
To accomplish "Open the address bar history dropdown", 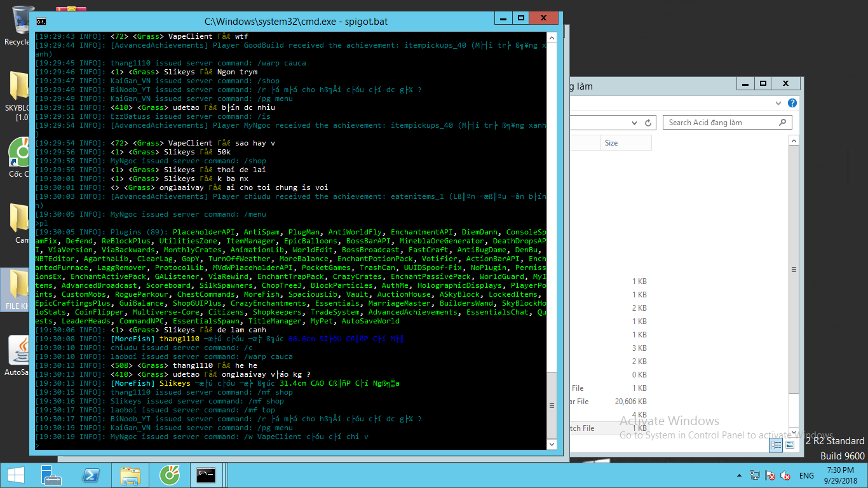I will tap(635, 123).
